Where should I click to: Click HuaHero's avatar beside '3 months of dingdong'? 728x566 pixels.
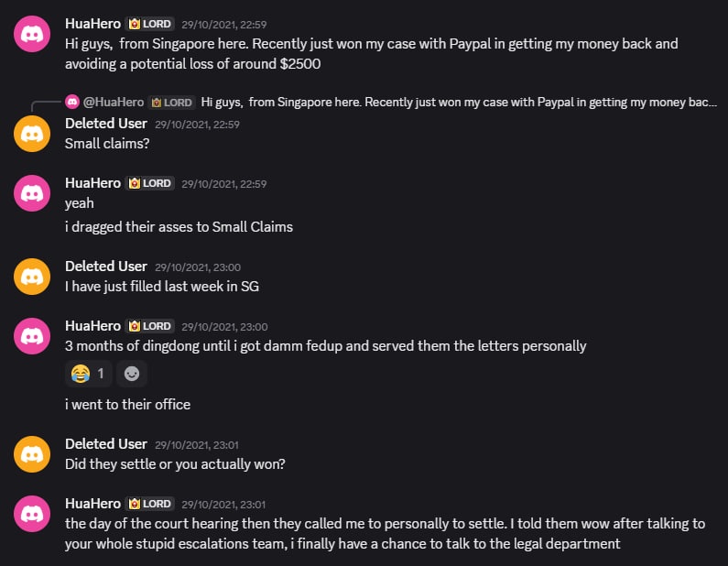point(32,336)
